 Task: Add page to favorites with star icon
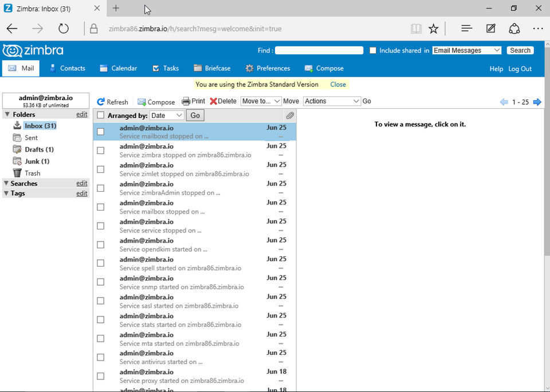(x=434, y=29)
